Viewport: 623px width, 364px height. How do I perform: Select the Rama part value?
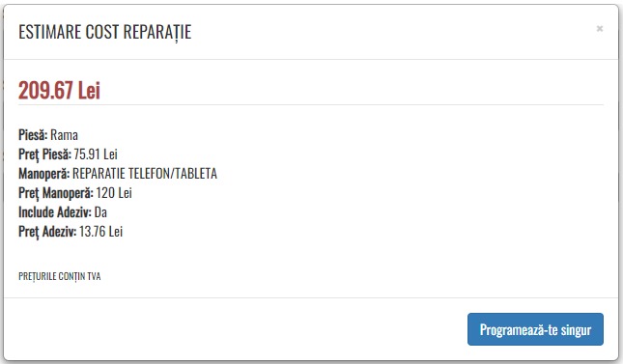[64, 135]
